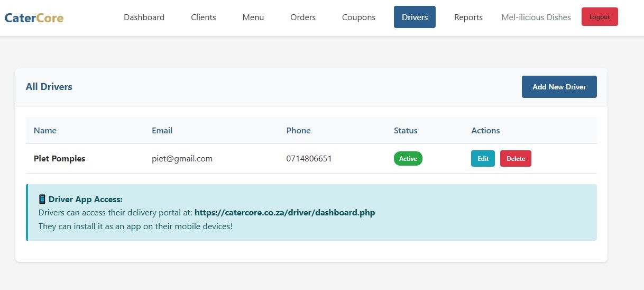The width and height of the screenshot is (644, 290).
Task: Open the Menu nav item
Action: click(253, 17)
